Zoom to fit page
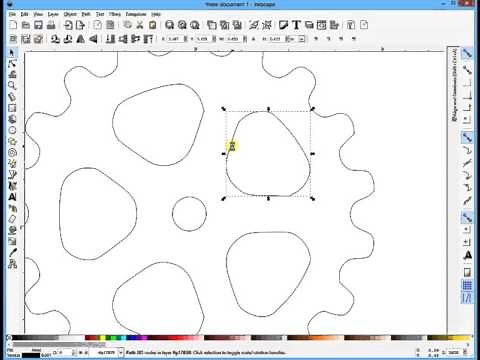This screenshot has height=360, width=480. [x=195, y=25]
